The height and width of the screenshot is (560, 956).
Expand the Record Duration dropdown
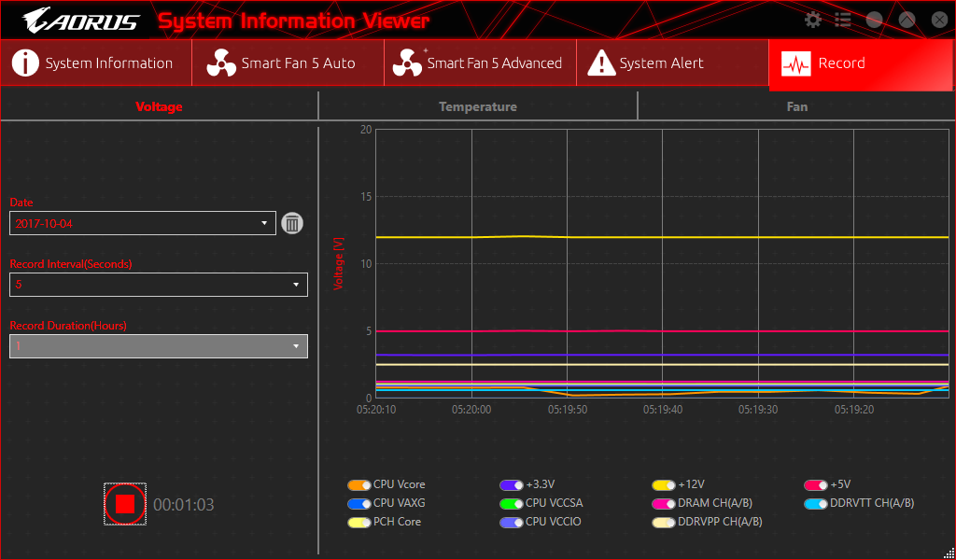click(159, 346)
